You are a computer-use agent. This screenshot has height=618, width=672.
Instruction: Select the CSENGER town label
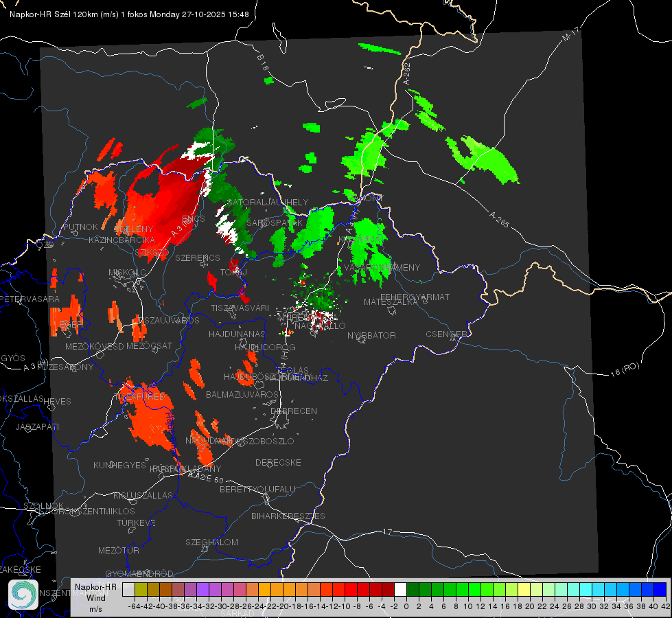click(x=446, y=334)
